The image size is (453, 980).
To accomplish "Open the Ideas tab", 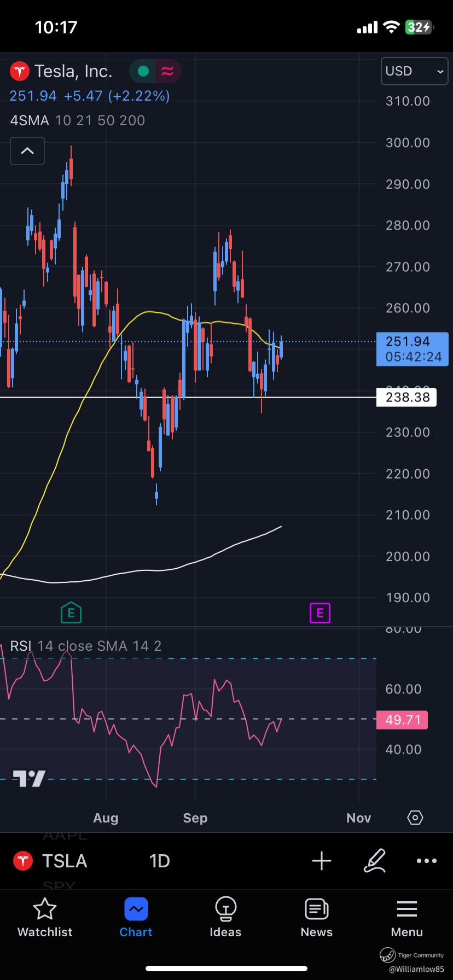I will pos(225,918).
